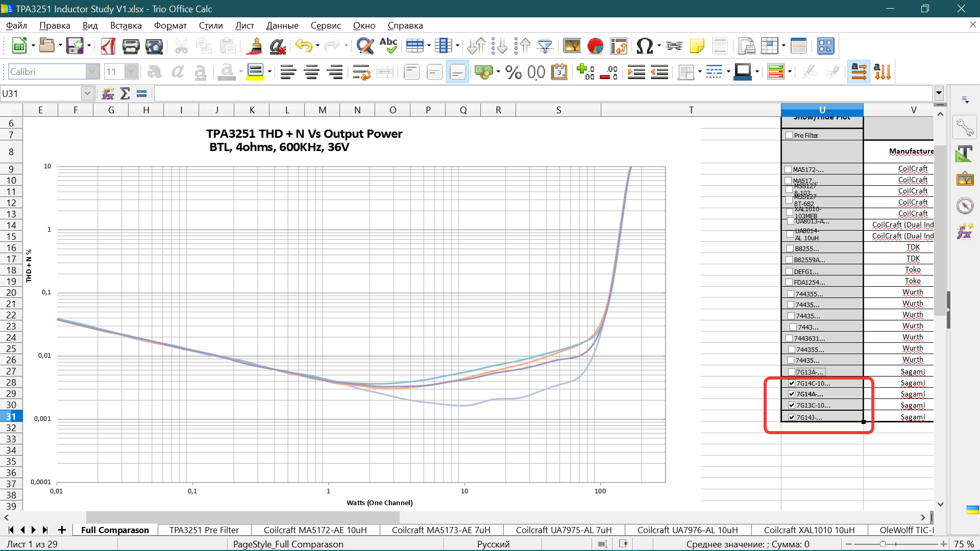Screen dimensions: 980x551
Task: Click the AutoFilter funnel icon
Action: tap(545, 46)
